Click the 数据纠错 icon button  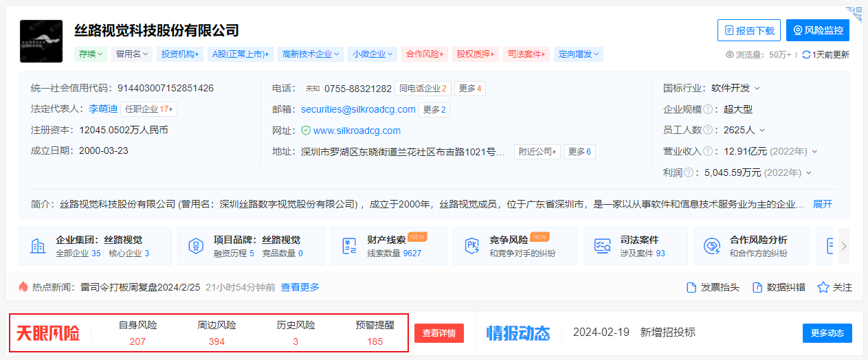[779, 287]
